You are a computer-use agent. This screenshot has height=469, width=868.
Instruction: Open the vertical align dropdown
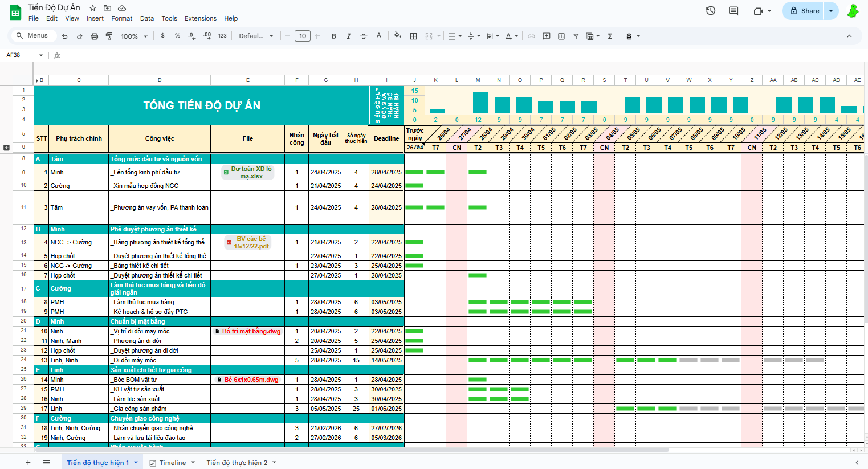pyautogui.click(x=473, y=36)
